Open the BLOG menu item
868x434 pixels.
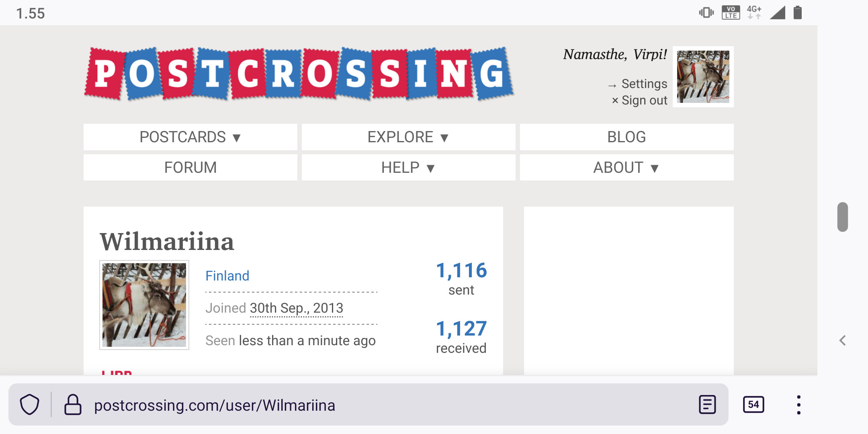[626, 137]
